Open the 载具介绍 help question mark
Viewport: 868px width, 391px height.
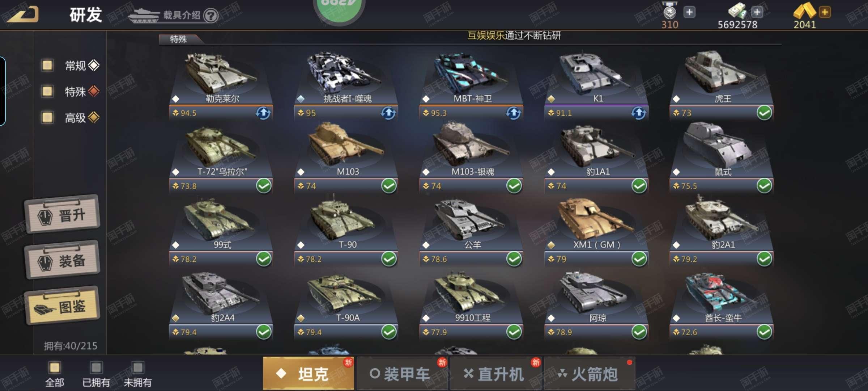click(211, 16)
